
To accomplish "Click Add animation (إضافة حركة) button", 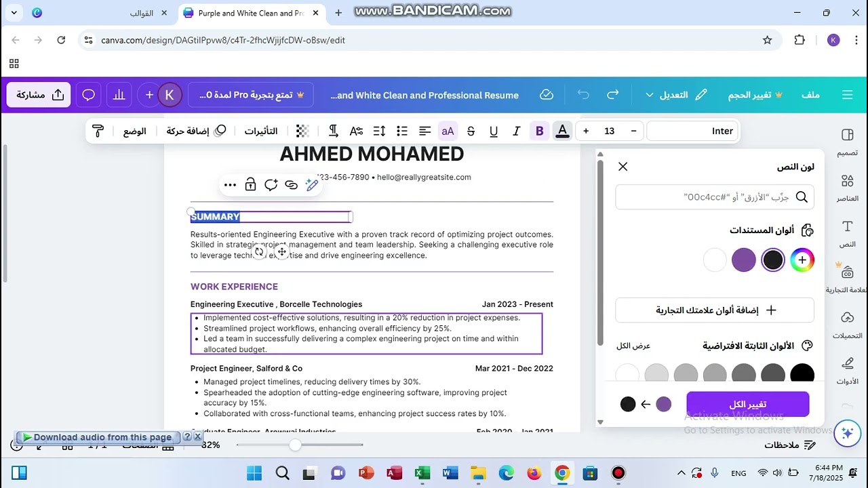I will tap(196, 131).
